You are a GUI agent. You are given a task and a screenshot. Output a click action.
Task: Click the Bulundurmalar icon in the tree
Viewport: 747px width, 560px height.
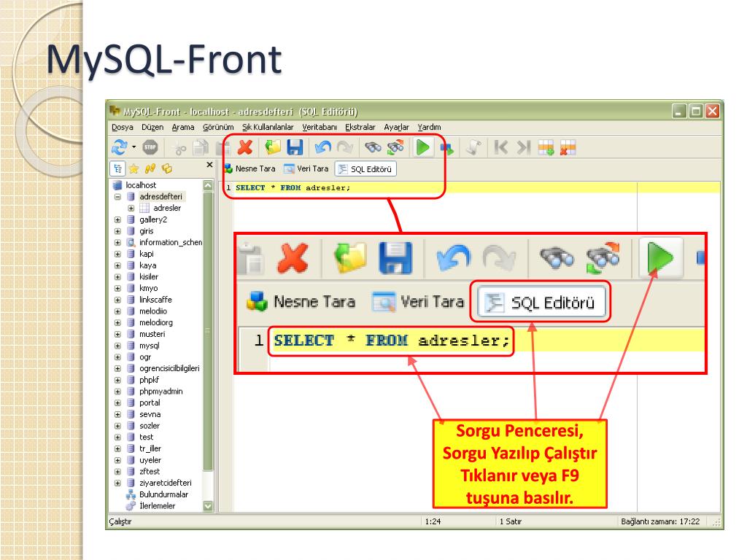tap(131, 494)
